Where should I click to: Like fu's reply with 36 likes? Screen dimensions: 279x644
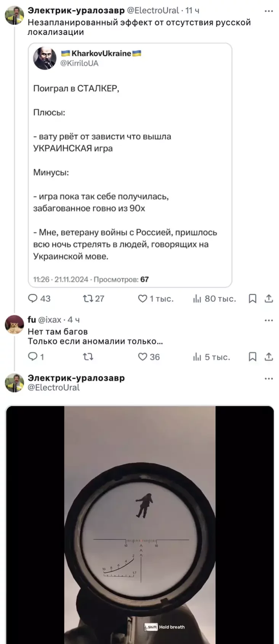pos(149,357)
